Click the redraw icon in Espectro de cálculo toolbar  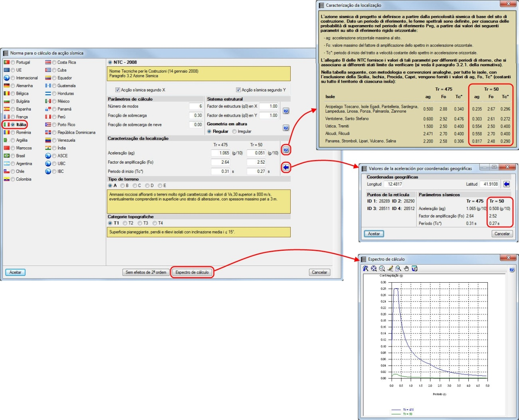(x=365, y=269)
